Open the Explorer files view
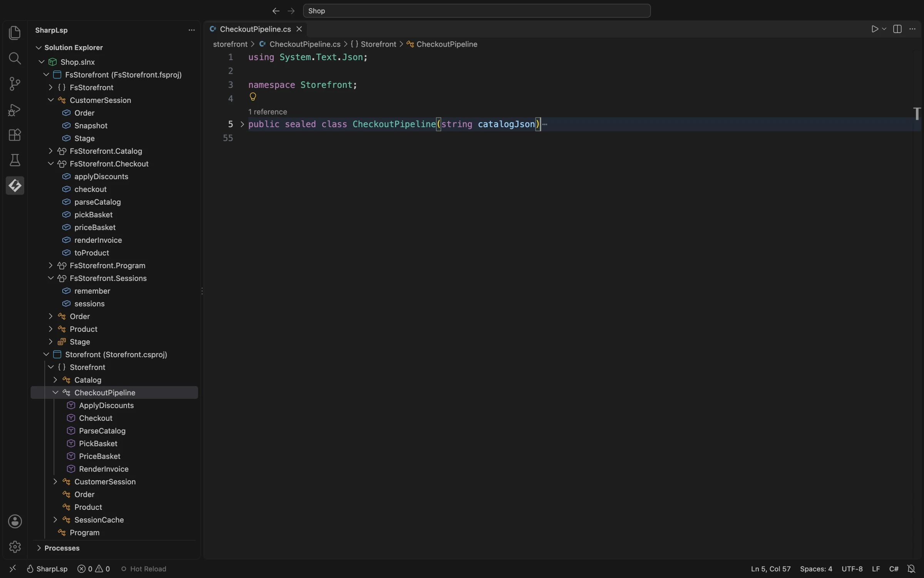This screenshot has height=578, width=924. (x=15, y=33)
